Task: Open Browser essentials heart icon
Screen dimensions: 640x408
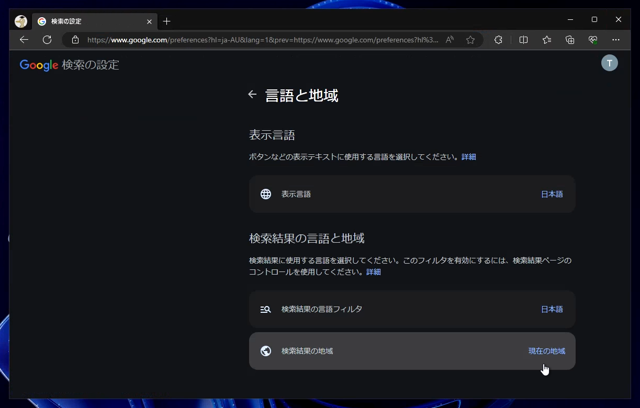Action: point(593,40)
